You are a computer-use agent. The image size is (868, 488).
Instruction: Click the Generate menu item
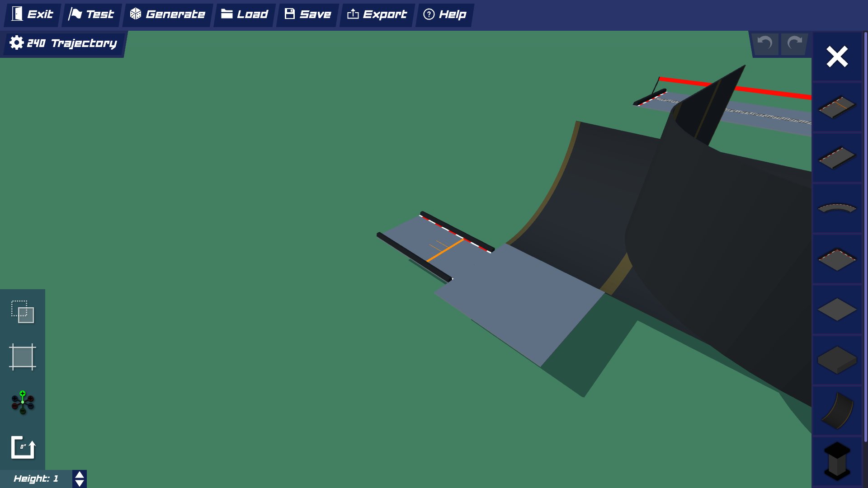pos(168,14)
